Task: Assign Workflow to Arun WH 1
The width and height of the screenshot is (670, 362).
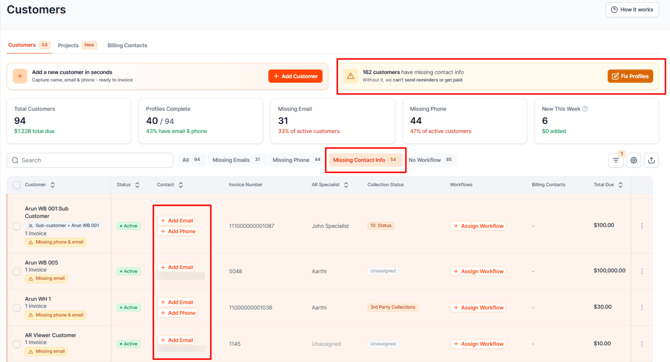Action: 478,307
